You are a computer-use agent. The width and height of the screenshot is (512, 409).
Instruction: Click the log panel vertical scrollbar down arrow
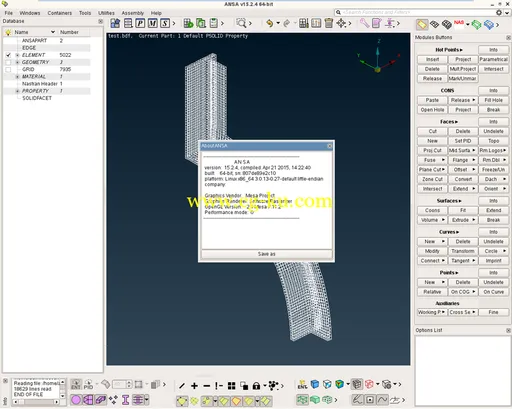click(62, 396)
